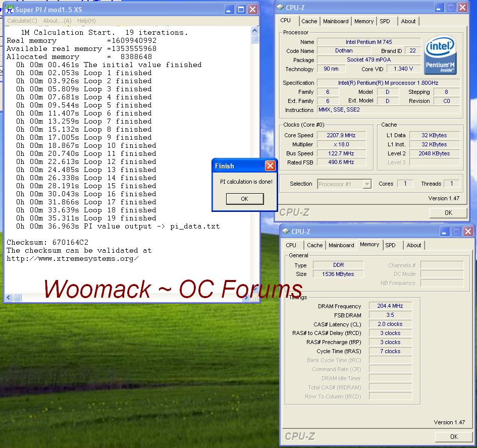Viewport: 477px width, 448px height.
Task: Click OK in bottom CPU-Z window
Action: point(454,436)
